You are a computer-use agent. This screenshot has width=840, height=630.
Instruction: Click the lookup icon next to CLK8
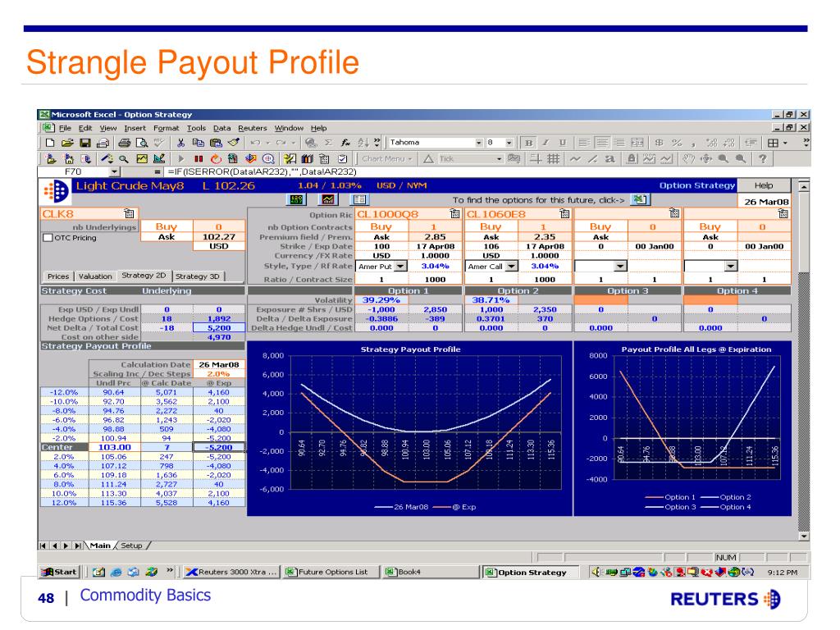tap(129, 213)
